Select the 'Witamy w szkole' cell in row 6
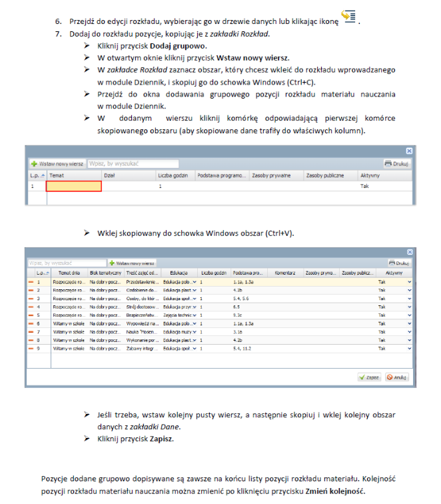Viewport: 441px width, 504px height. click(x=69, y=324)
